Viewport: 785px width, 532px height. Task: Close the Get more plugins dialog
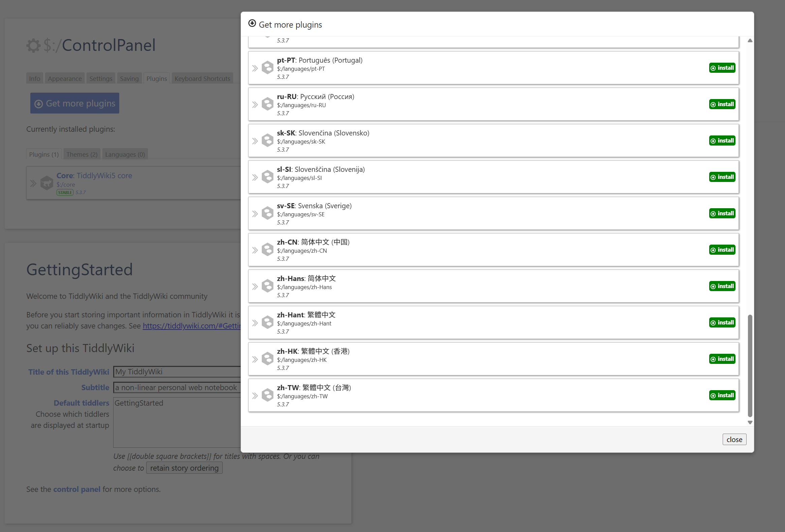[x=734, y=439]
